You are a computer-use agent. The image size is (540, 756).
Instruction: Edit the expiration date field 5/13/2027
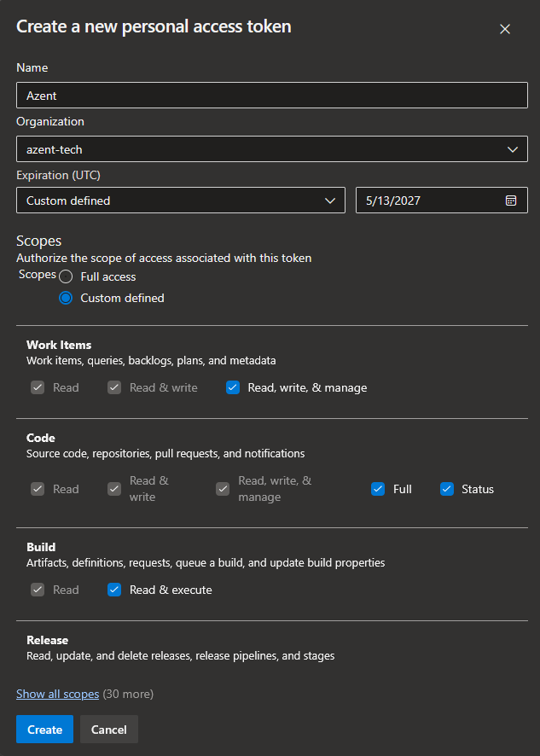[442, 201]
